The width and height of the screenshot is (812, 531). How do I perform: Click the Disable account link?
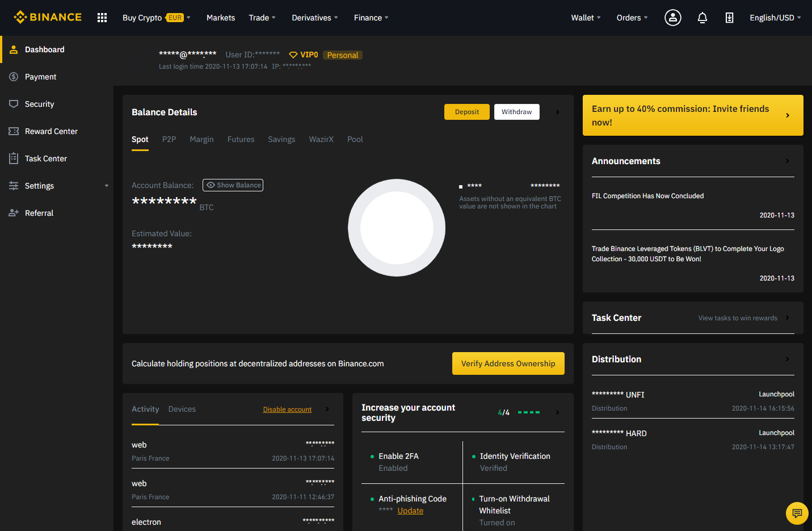(287, 409)
